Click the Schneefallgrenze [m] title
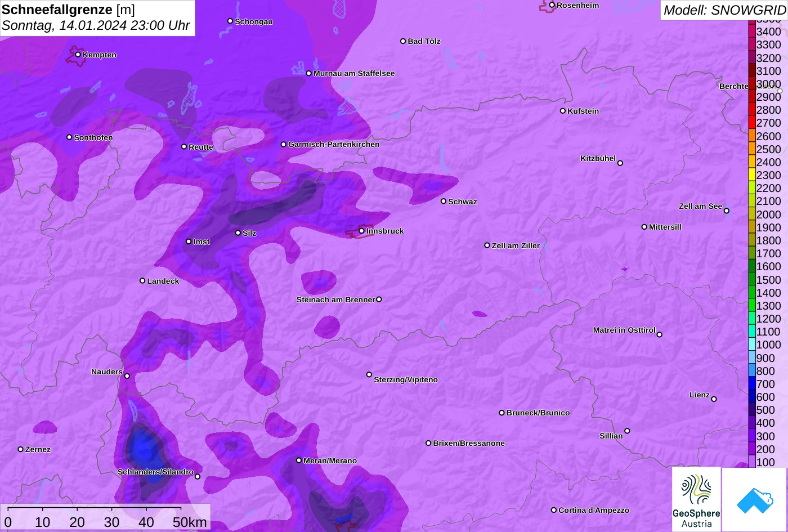788x532 pixels. pyautogui.click(x=69, y=10)
